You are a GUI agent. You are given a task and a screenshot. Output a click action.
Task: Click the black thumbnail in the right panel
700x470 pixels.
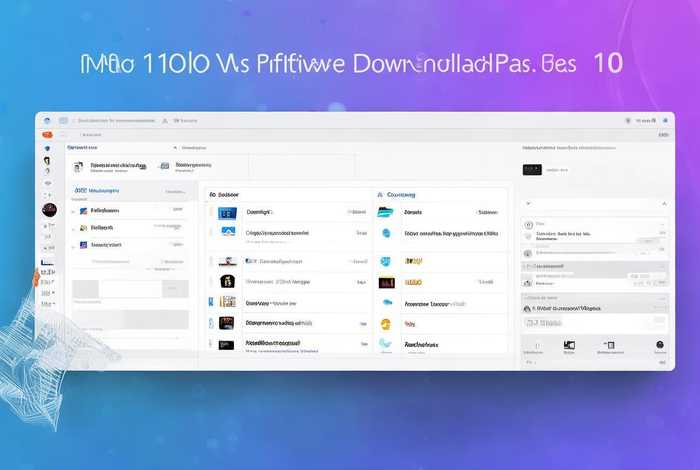[x=532, y=170]
